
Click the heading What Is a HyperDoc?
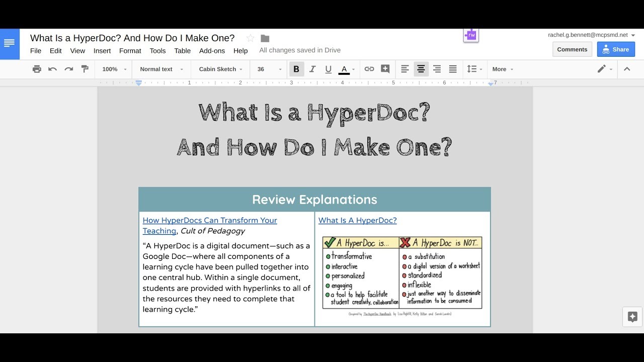click(x=314, y=112)
